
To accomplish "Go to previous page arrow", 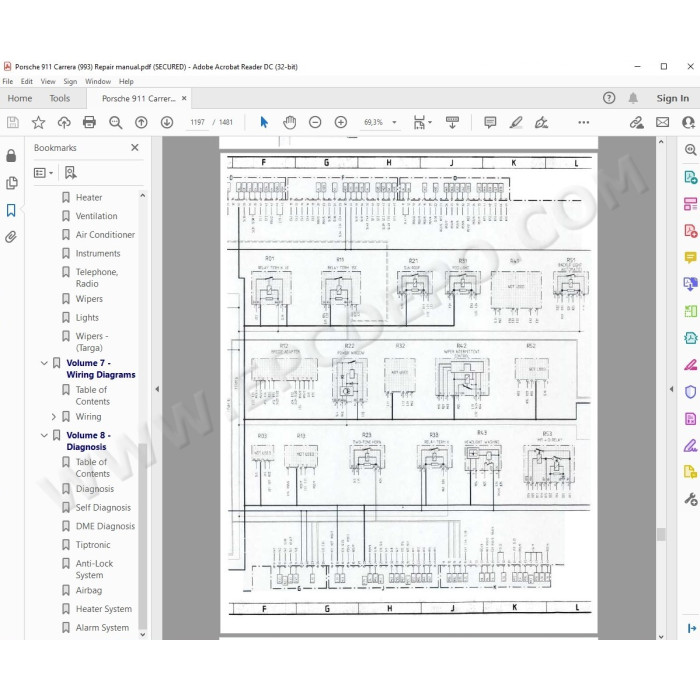I will (141, 122).
